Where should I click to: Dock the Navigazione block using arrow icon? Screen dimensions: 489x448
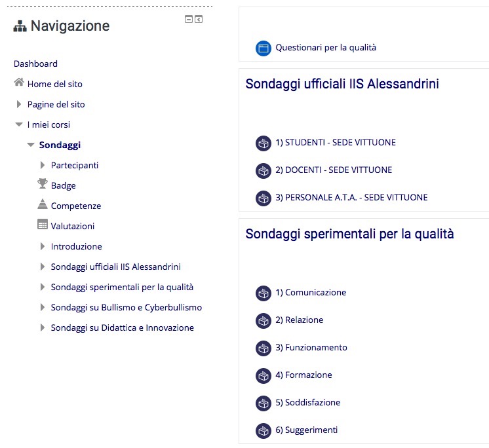(x=199, y=19)
